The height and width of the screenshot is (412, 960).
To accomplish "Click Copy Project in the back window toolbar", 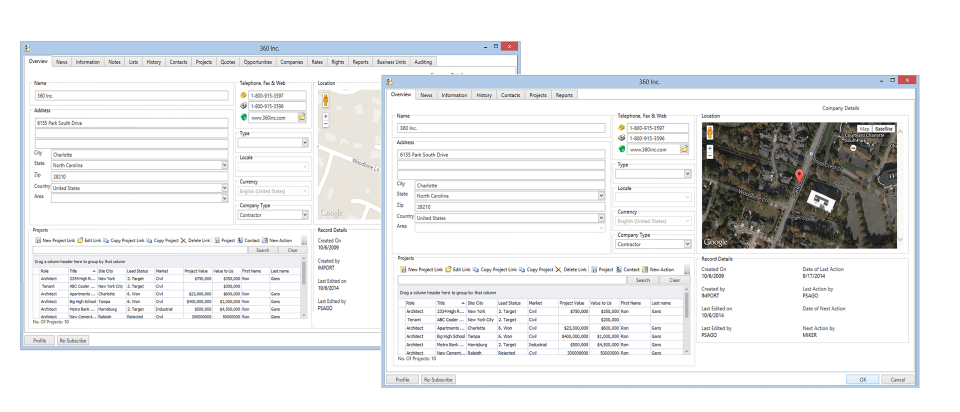I will 165,241.
